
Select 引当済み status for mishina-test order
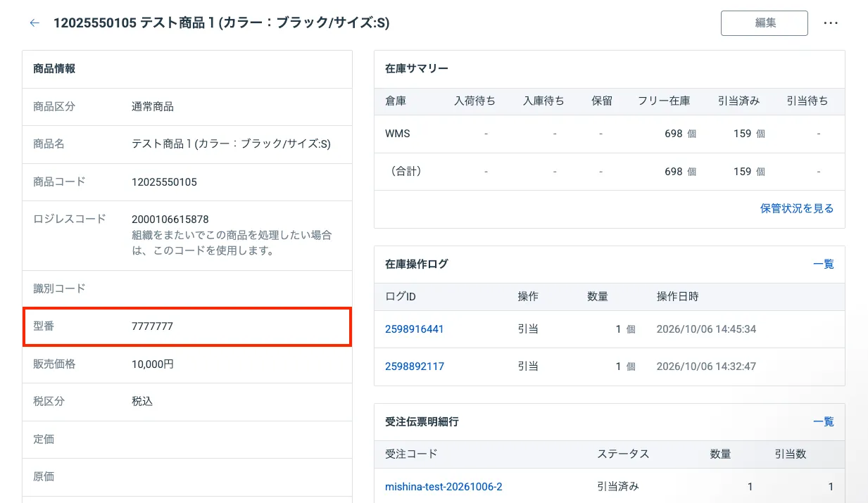618,486
